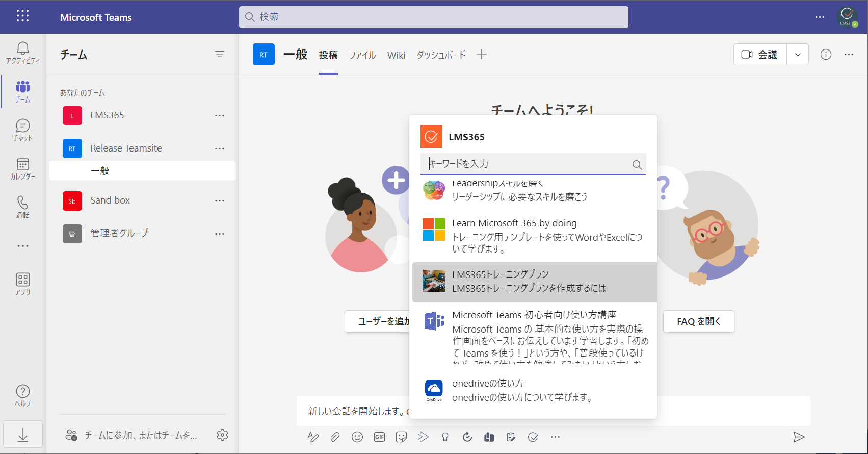This screenshot has width=868, height=454.
Task: Select the onedriveの使い方 course
Action: [534, 390]
